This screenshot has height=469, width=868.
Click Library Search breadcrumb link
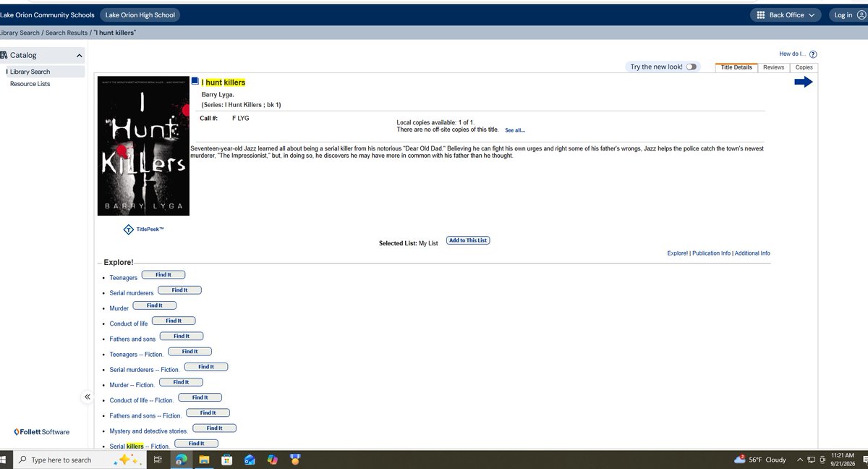[20, 33]
